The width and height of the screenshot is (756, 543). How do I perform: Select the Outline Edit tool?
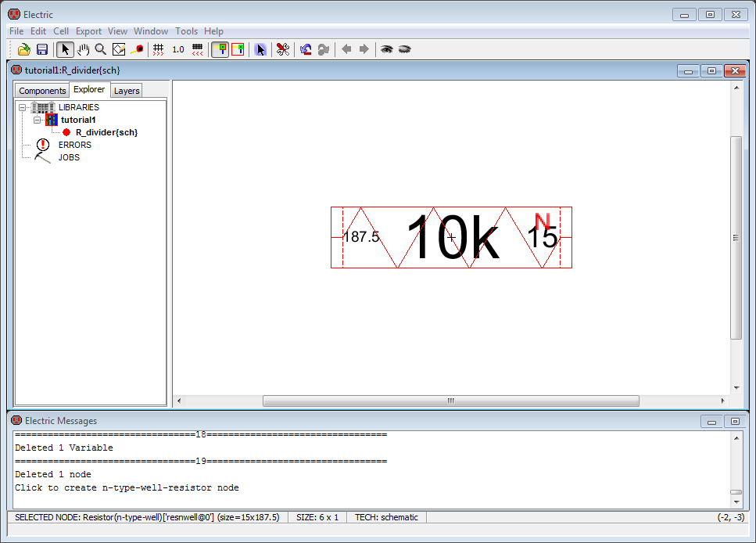tap(119, 49)
